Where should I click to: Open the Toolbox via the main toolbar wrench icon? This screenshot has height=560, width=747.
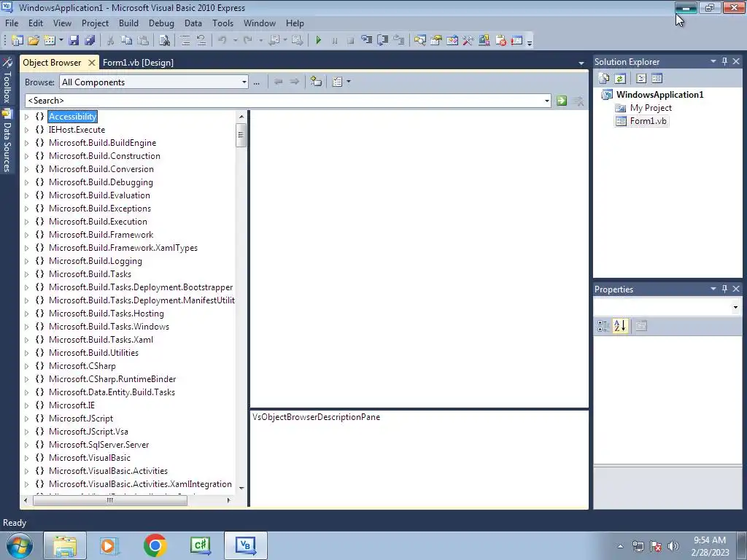pos(468,41)
